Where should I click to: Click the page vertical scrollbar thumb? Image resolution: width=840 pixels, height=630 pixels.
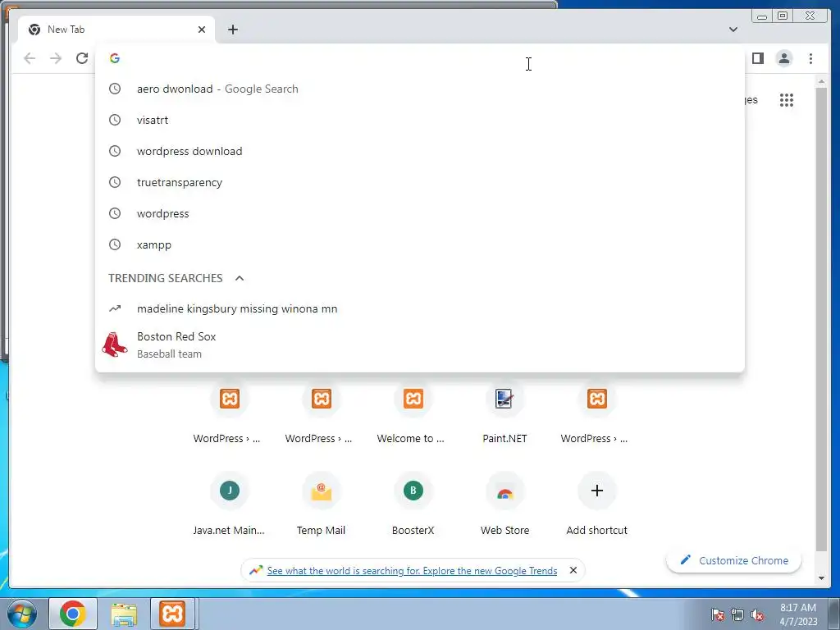click(821, 320)
